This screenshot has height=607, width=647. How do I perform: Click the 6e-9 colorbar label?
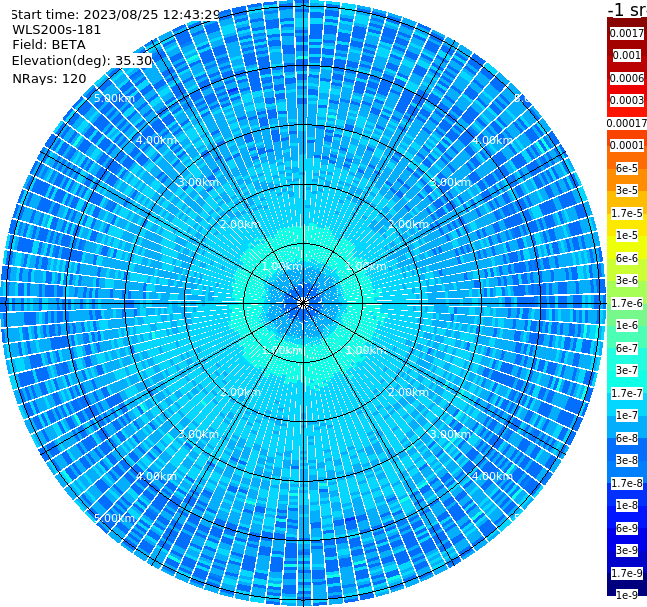click(627, 528)
